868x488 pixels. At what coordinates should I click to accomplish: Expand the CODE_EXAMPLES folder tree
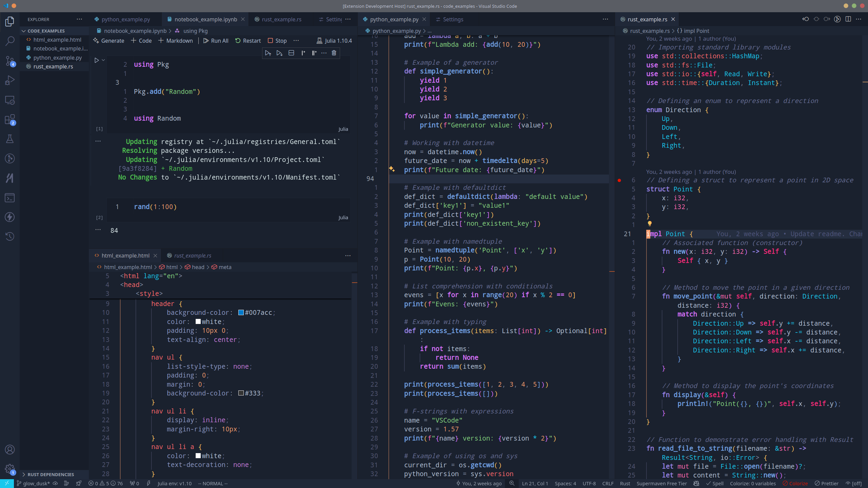[x=23, y=30]
